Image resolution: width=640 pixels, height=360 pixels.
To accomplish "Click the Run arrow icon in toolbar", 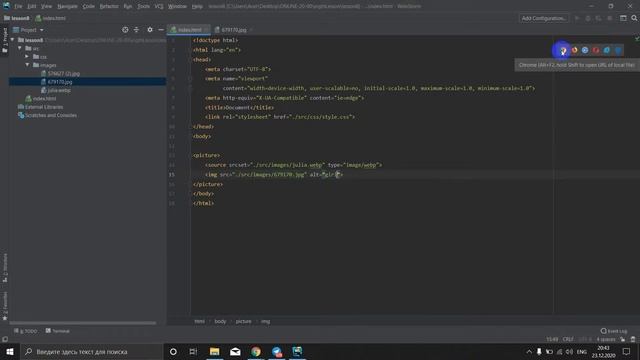I will tap(577, 18).
